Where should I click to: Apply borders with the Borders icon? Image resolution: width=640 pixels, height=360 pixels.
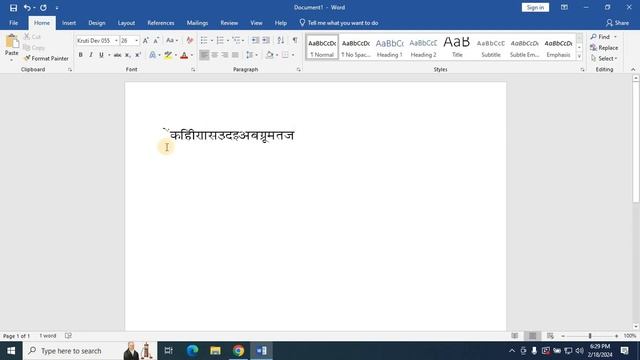point(285,55)
